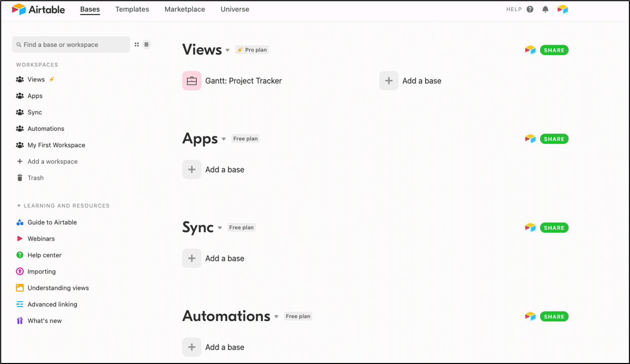Click the Webinars play icon
Viewport: 630px width, 364px height.
[20, 239]
